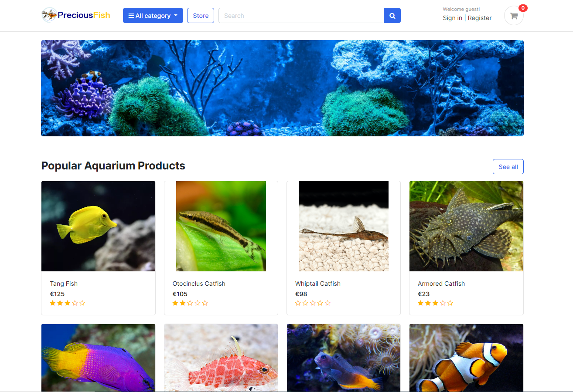The width and height of the screenshot is (573, 392).
Task: Click the fifth star under Otocinclus Catfish
Action: [205, 303]
